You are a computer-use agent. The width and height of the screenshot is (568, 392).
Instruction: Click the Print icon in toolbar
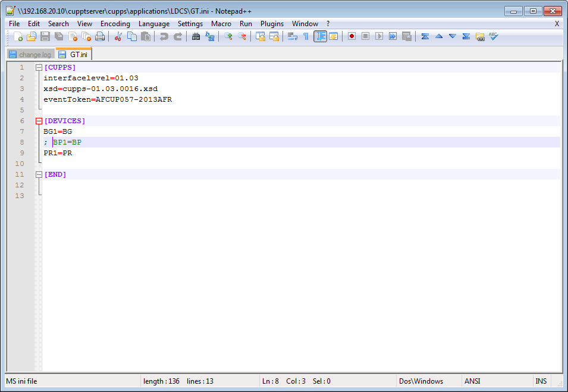pyautogui.click(x=100, y=37)
